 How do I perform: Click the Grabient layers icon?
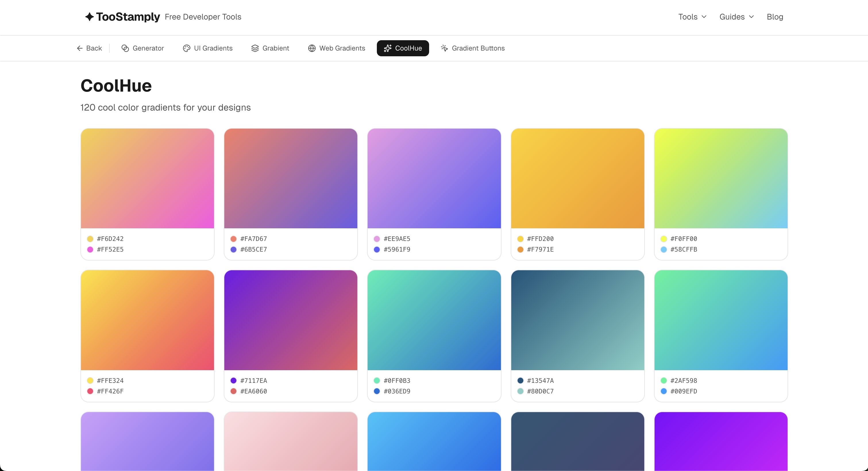click(255, 48)
